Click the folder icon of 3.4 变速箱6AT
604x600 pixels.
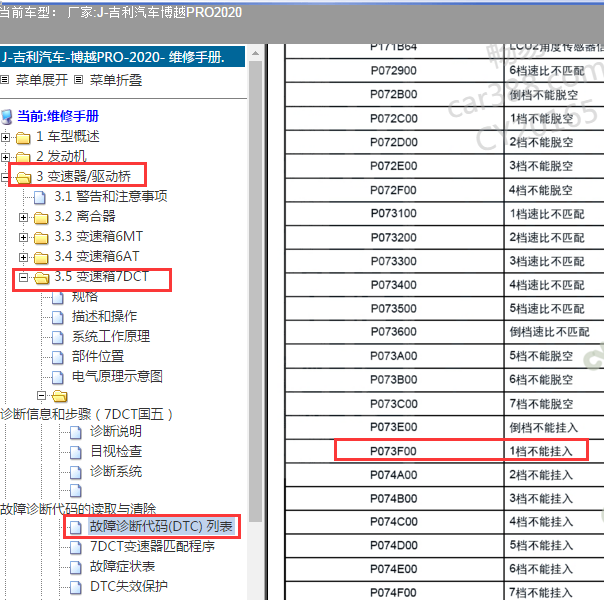pyautogui.click(x=41, y=258)
